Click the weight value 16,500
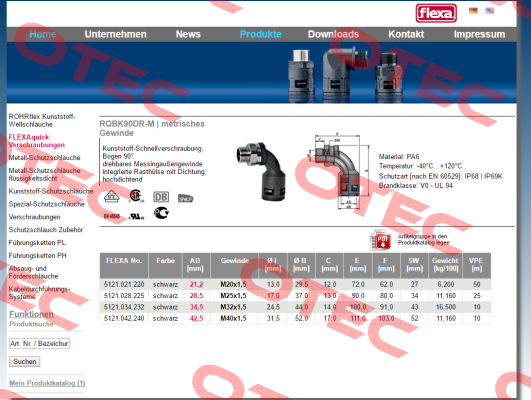531x400 pixels. pyautogui.click(x=446, y=307)
